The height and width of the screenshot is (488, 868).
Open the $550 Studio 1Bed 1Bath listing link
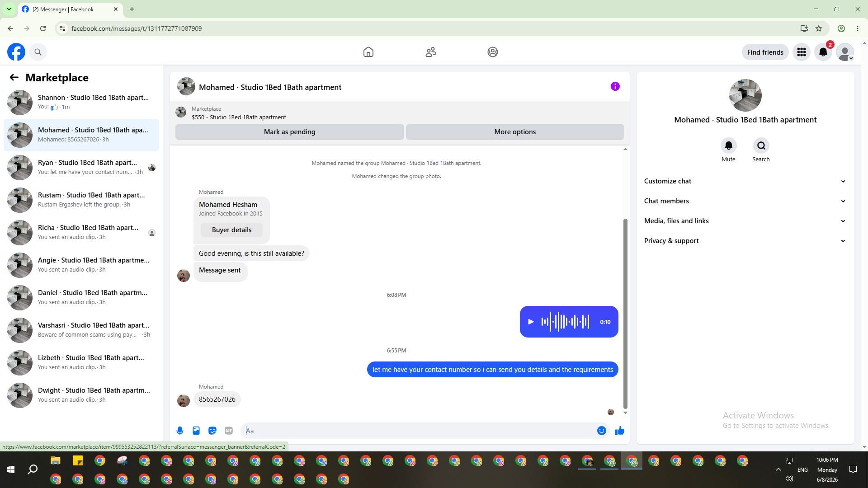239,117
